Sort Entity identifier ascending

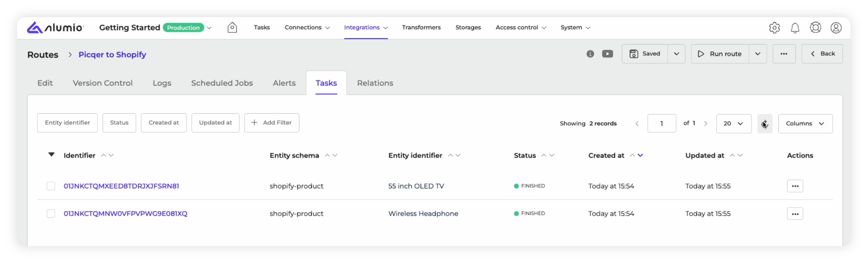point(450,156)
